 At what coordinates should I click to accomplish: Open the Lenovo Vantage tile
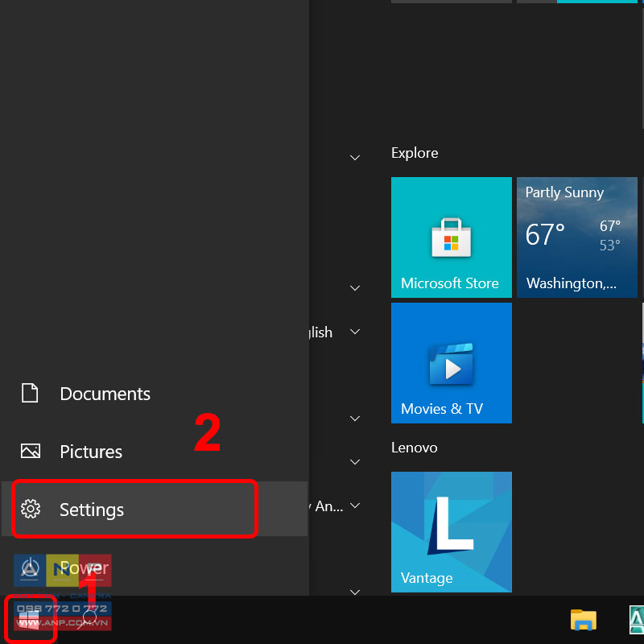pos(451,531)
